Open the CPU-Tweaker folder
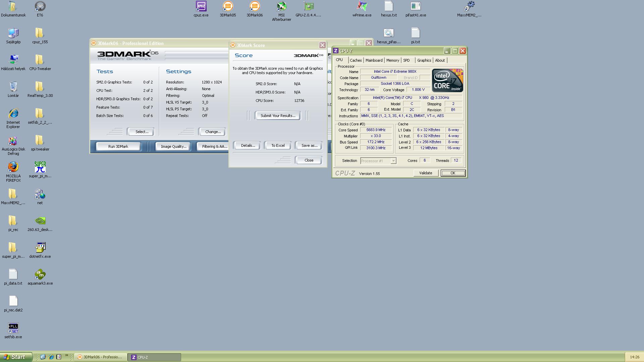Image resolution: width=644 pixels, height=362 pixels. [40, 62]
